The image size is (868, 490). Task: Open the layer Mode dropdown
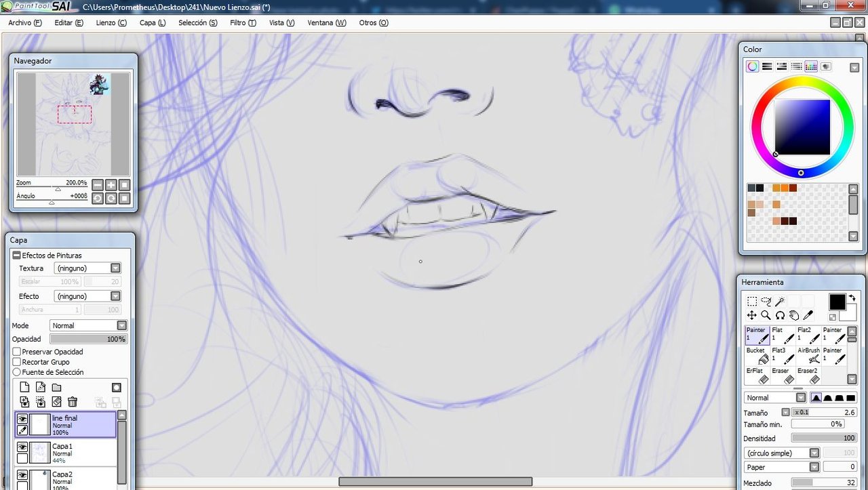[88, 325]
